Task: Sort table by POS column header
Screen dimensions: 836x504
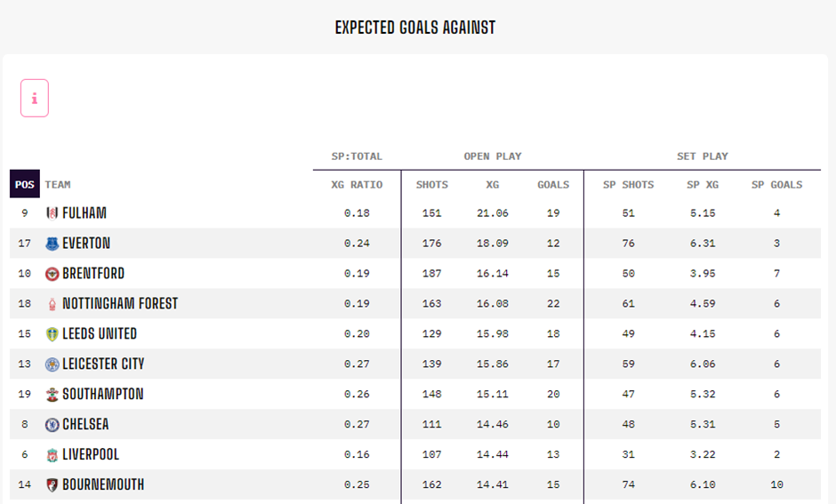Action: pos(25,185)
